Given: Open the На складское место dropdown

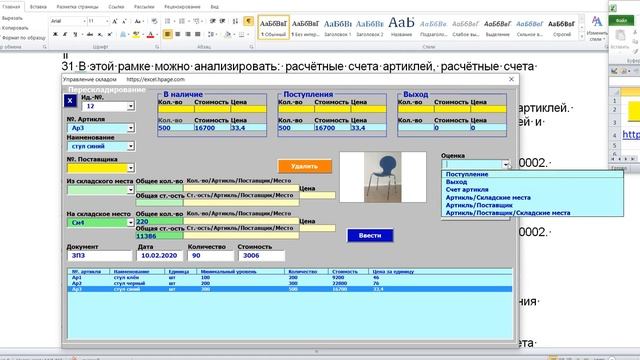Looking at the screenshot, I should tap(131, 222).
